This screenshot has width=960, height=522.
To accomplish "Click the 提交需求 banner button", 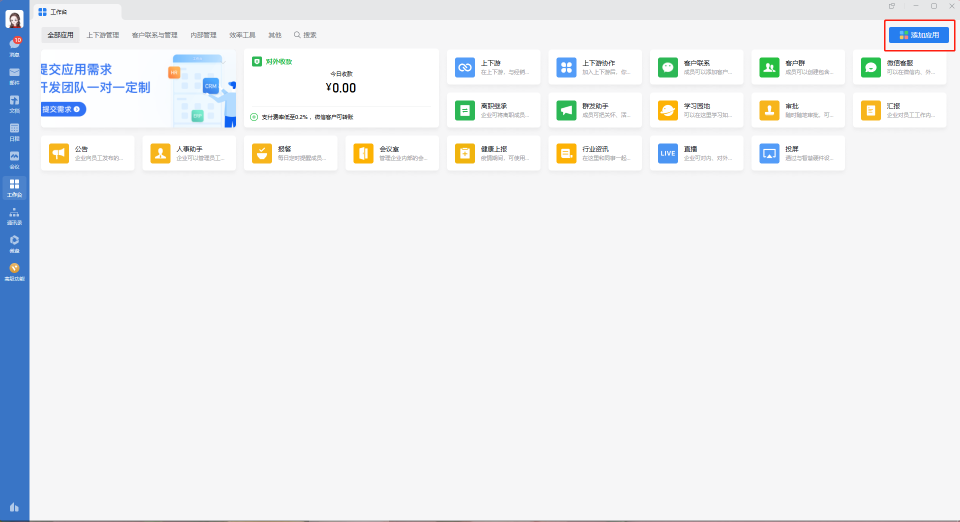I will tap(63, 108).
